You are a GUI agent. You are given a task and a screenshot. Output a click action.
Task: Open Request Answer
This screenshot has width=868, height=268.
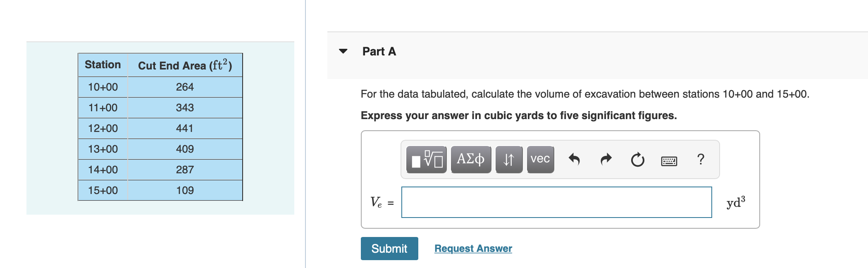[x=473, y=248]
